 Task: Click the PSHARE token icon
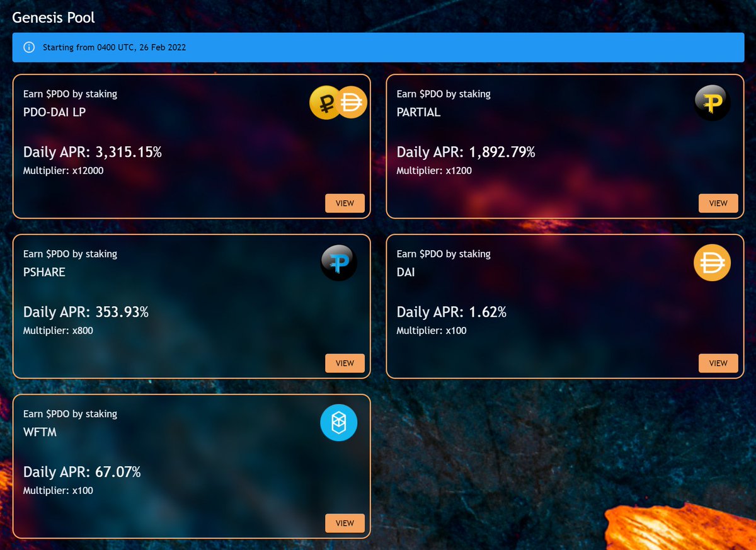339,262
